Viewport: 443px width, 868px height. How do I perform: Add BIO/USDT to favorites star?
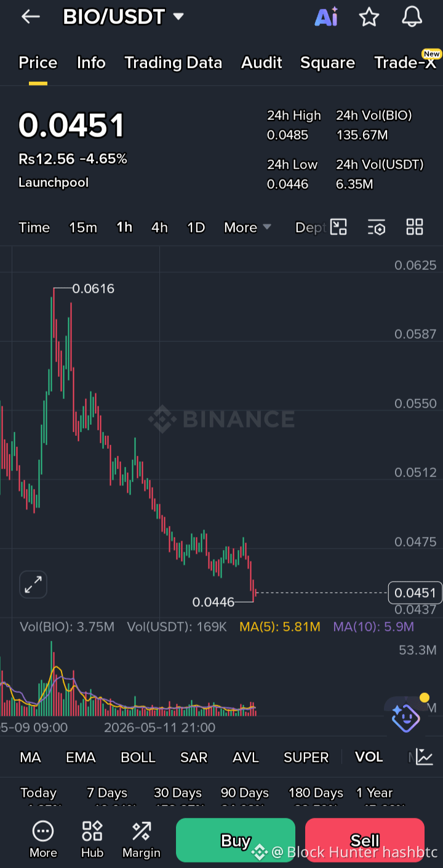(369, 17)
